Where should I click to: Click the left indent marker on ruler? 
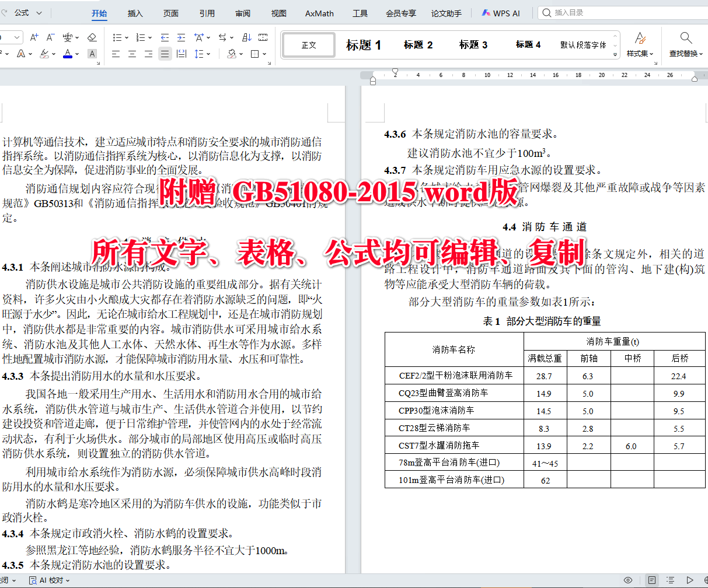pyautogui.click(x=373, y=81)
